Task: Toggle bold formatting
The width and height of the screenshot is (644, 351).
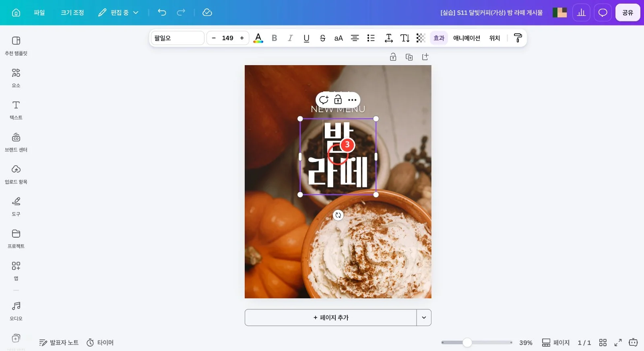Action: (x=275, y=38)
